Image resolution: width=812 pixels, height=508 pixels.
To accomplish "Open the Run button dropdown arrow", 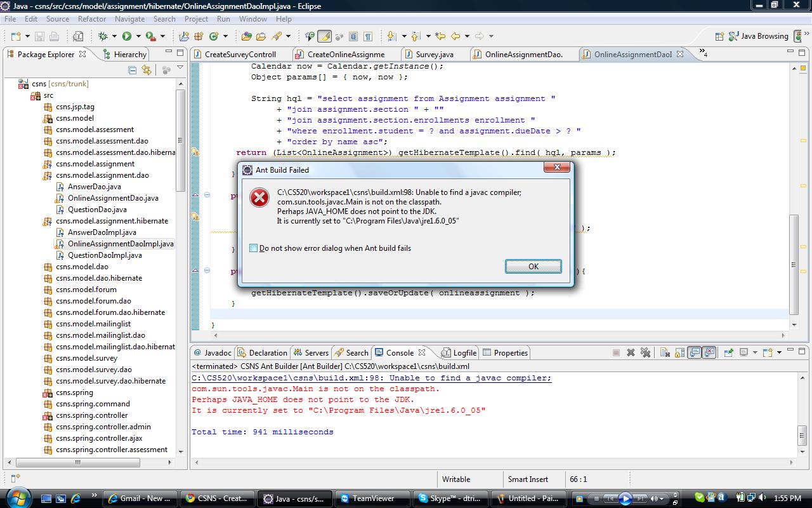I will [x=138, y=36].
